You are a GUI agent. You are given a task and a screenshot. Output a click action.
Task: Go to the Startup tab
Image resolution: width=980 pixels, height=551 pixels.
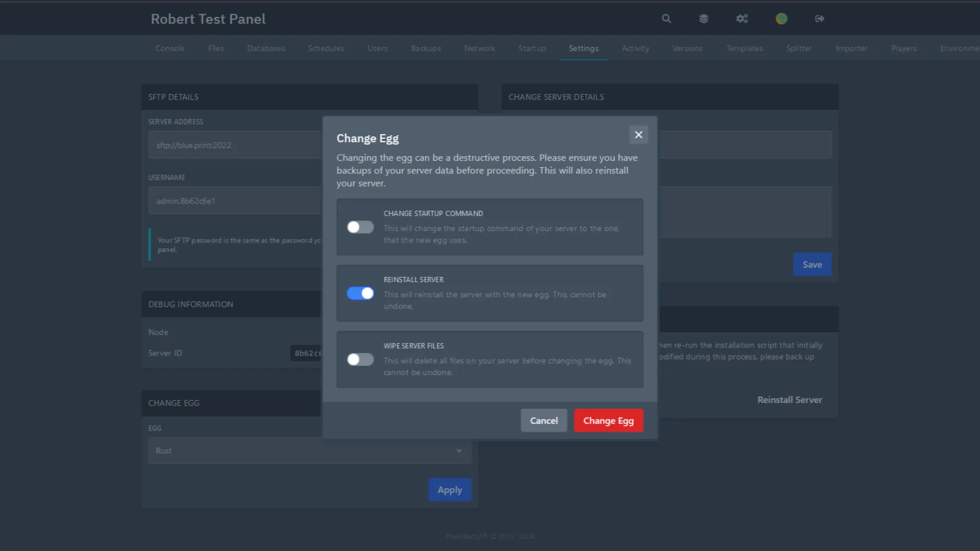click(x=532, y=48)
